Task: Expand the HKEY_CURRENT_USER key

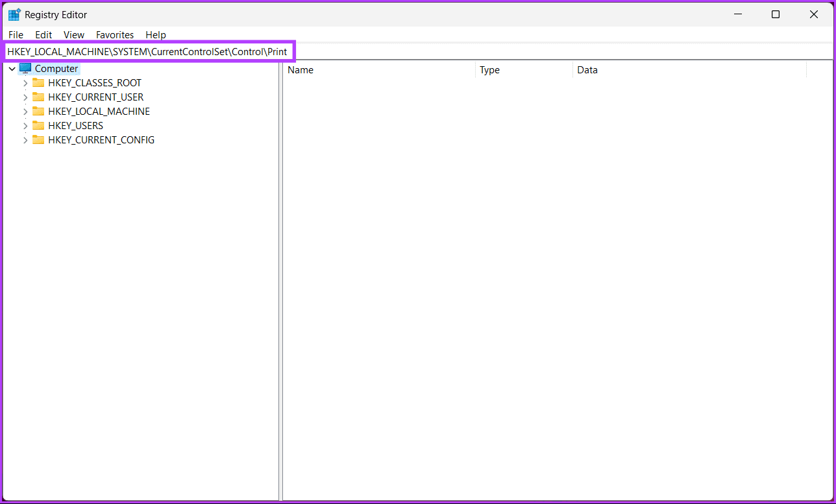Action: [x=25, y=97]
